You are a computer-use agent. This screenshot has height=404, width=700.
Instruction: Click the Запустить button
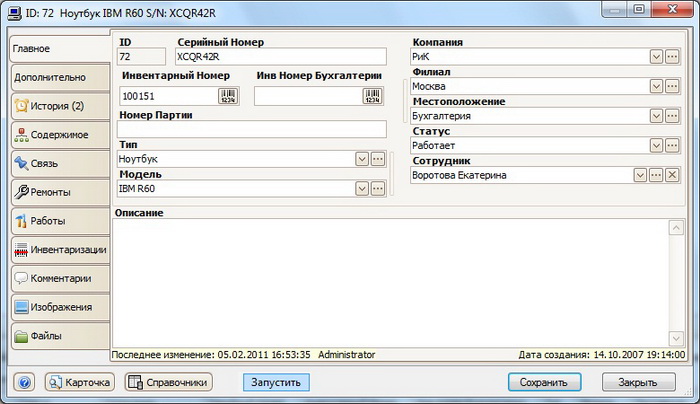point(277,382)
